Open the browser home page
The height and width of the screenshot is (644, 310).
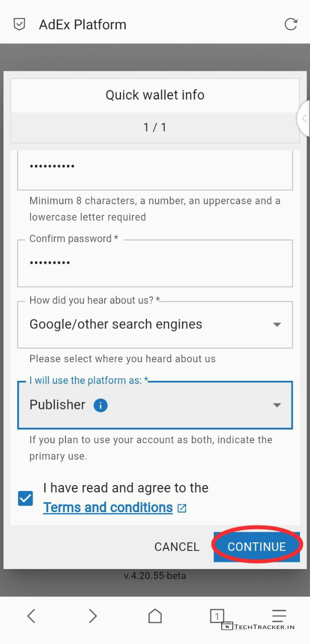pos(155,616)
